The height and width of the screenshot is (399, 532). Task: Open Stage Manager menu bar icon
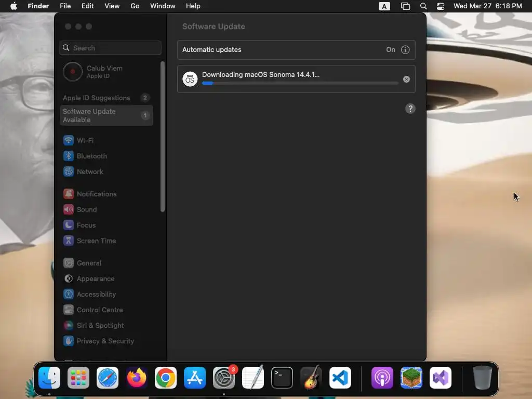click(x=405, y=6)
